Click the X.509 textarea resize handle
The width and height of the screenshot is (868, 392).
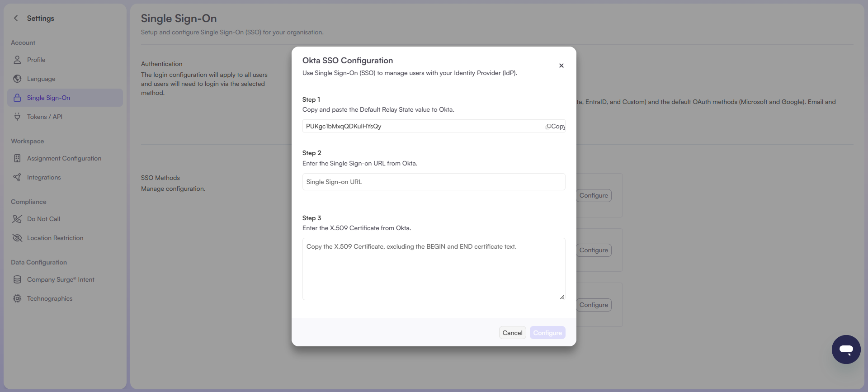click(562, 297)
